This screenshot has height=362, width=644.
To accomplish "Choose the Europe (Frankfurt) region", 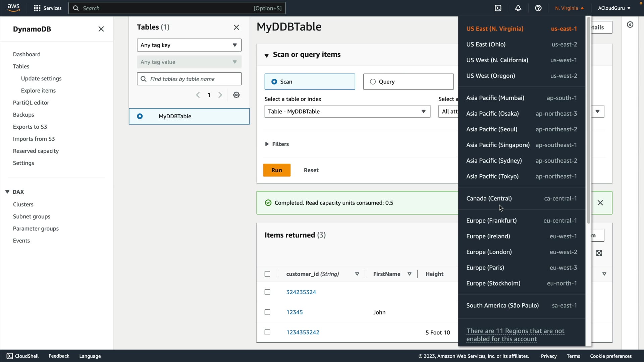I will [491, 221].
